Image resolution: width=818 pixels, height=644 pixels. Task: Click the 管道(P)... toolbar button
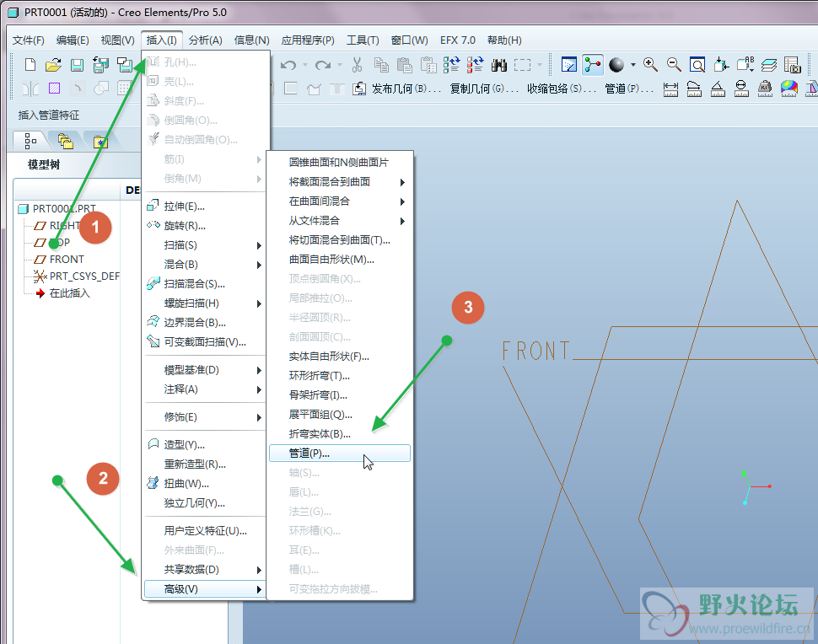pos(629,89)
